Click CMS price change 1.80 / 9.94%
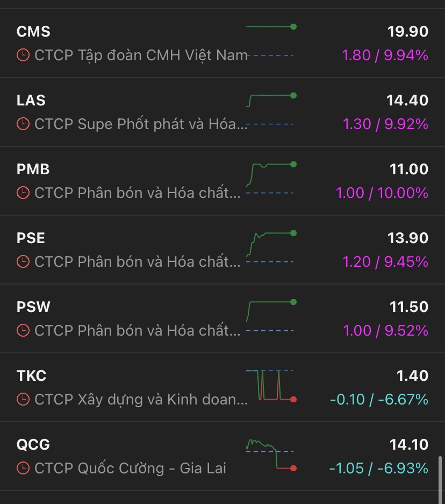This screenshot has height=504, width=445. 385,55
